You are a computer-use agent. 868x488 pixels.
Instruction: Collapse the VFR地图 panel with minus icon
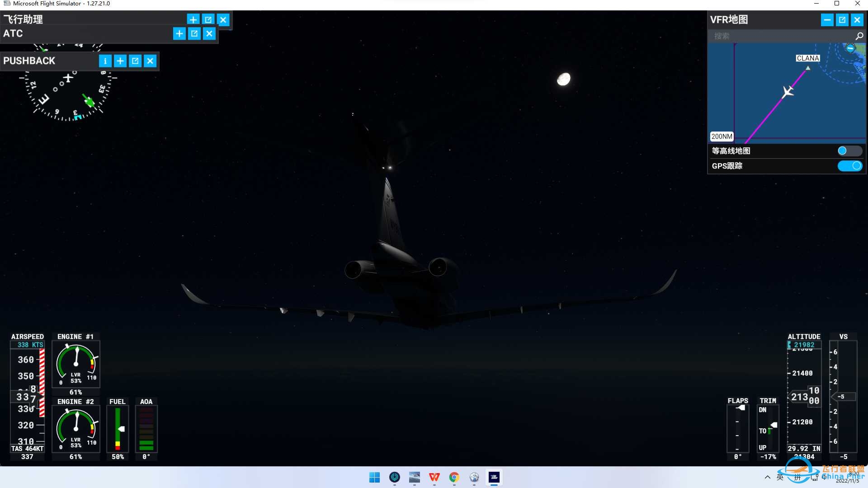tap(827, 20)
